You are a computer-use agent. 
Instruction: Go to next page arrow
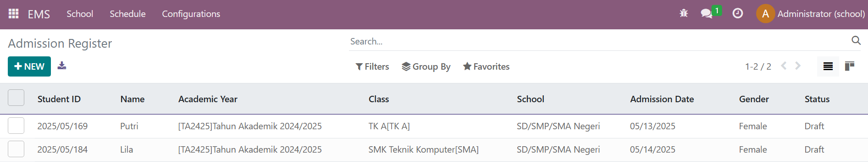798,66
